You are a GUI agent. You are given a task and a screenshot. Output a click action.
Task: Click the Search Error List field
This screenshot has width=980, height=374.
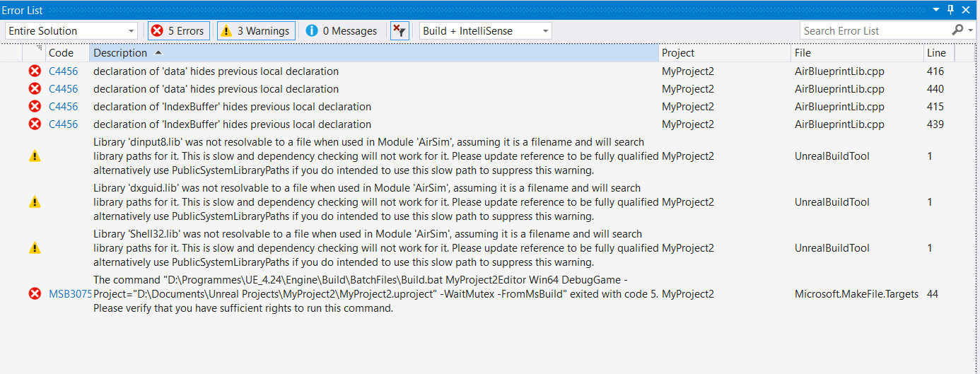pos(874,30)
